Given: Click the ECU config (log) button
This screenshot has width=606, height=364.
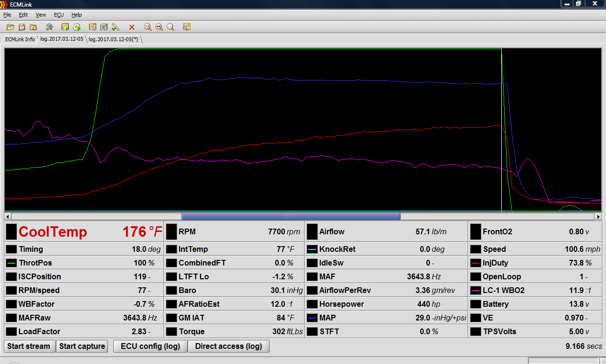Looking at the screenshot, I should [x=150, y=346].
